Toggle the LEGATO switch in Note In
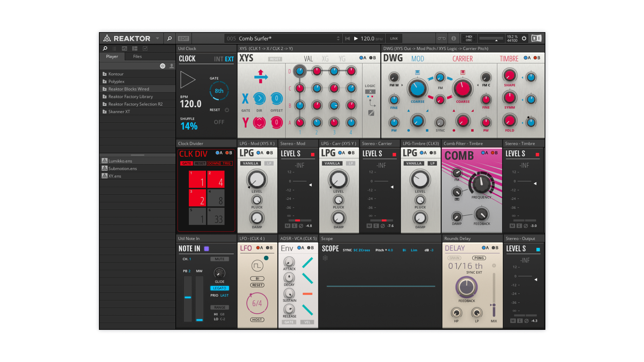This screenshot has width=644, height=362. pyautogui.click(x=220, y=288)
